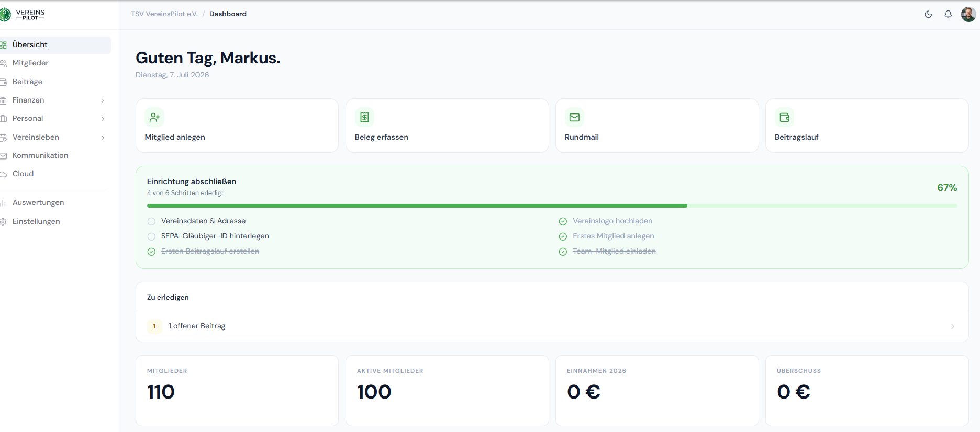Start the Beitragslauf quick action
This screenshot has height=432, width=980.
pyautogui.click(x=867, y=126)
